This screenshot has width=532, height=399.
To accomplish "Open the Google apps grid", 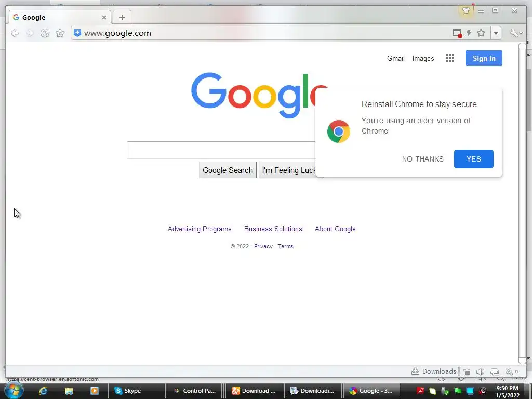I will (450, 58).
